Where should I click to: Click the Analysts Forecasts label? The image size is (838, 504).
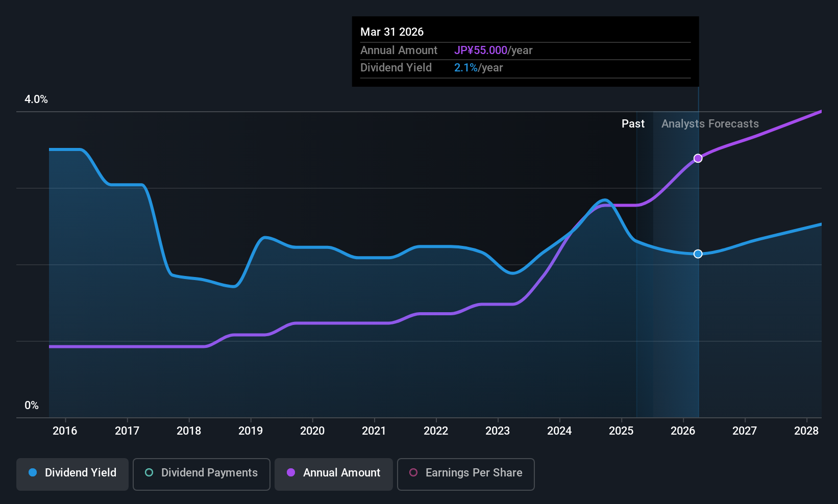710,123
